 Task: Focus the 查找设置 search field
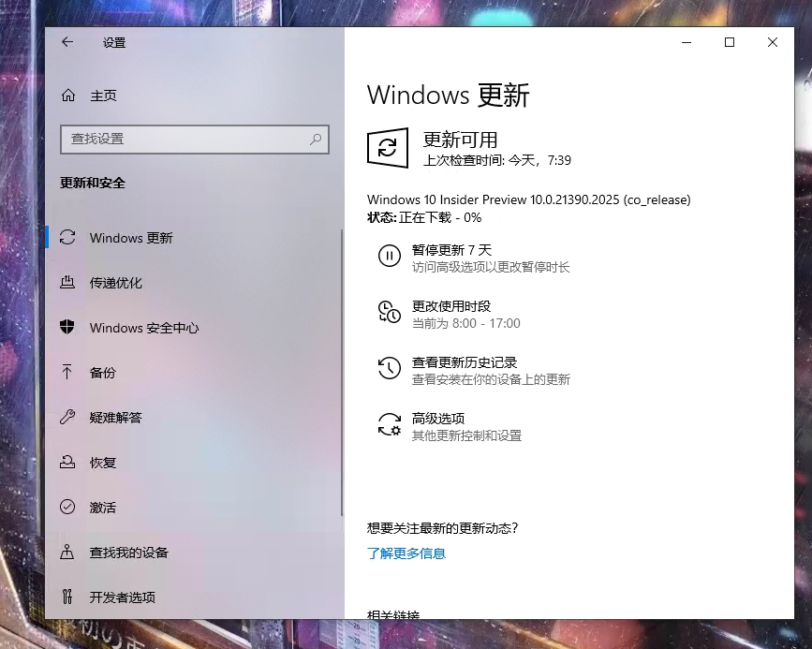194,140
